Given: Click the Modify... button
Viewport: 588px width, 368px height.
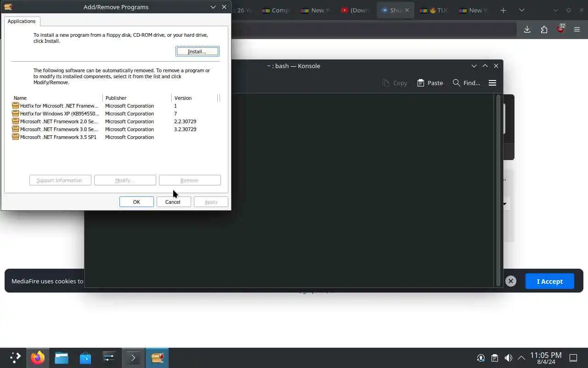Looking at the screenshot, I should [x=125, y=180].
